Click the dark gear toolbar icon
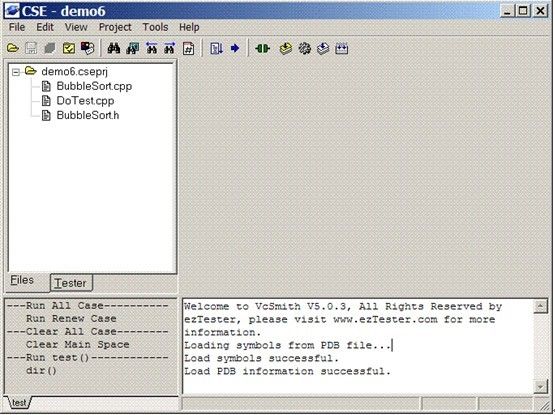Viewport: 555px width, 415px height. tap(304, 48)
